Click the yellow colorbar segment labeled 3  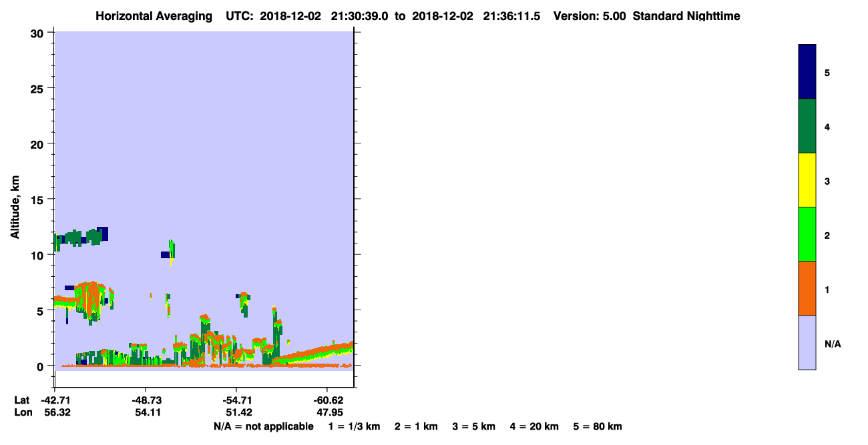(807, 180)
